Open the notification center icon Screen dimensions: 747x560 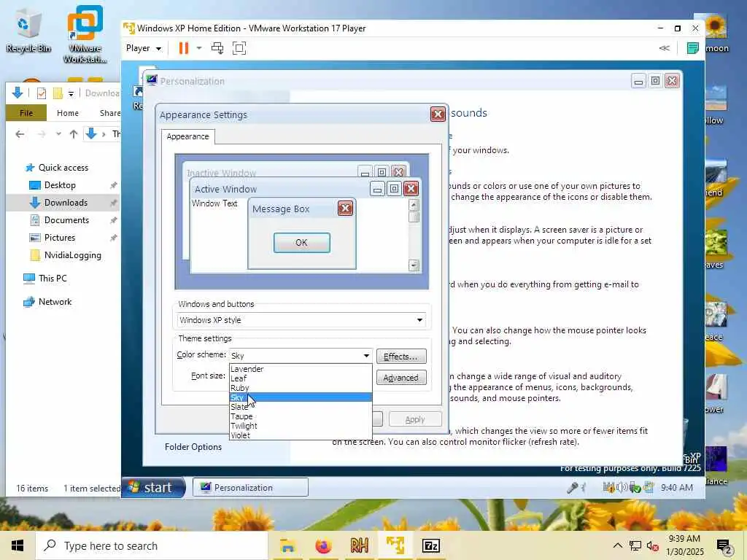point(724,546)
